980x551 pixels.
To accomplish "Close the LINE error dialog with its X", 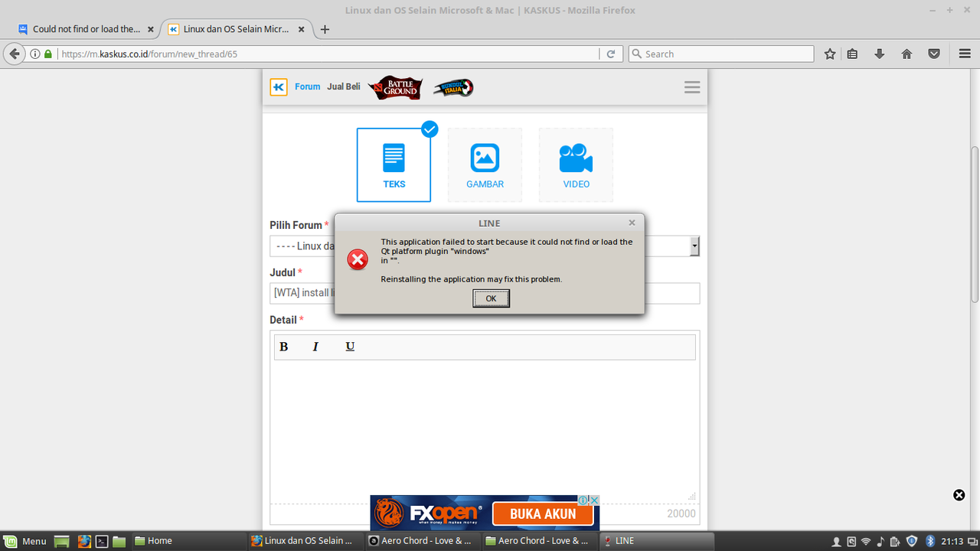I will coord(632,223).
